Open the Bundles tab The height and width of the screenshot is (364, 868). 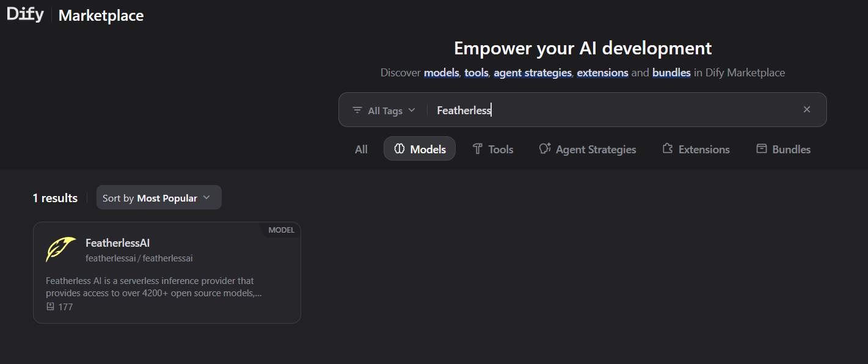tap(783, 149)
